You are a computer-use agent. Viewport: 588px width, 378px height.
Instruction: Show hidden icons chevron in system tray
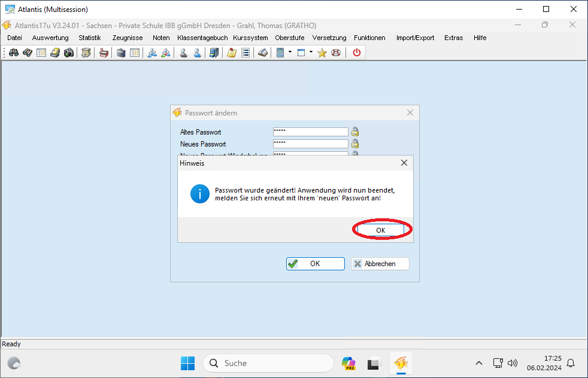tap(479, 363)
